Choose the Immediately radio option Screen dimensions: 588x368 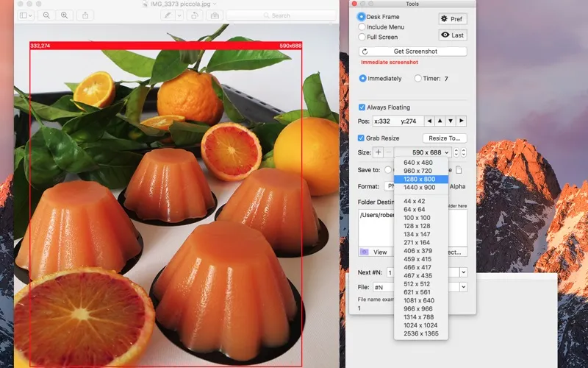[x=362, y=78]
